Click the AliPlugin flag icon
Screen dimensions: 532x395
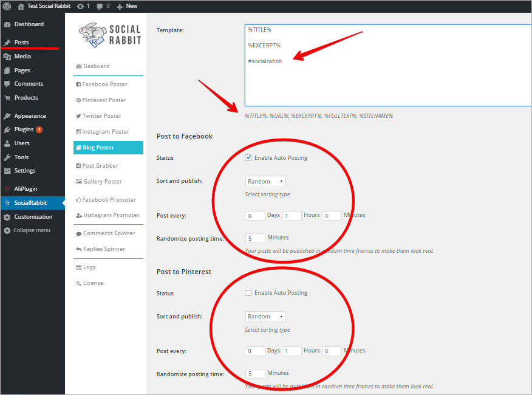(7, 189)
